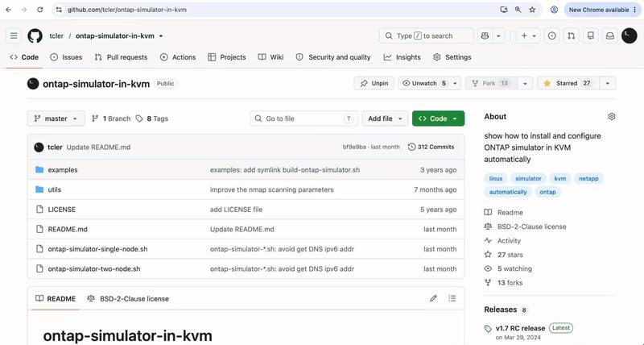Viewport: 644px width, 345px height.
Task: Click the browser address bar URL
Action: [x=127, y=10]
